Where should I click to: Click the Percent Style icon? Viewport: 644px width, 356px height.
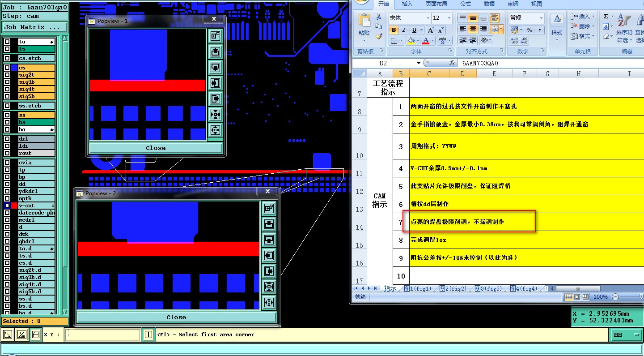(x=529, y=30)
